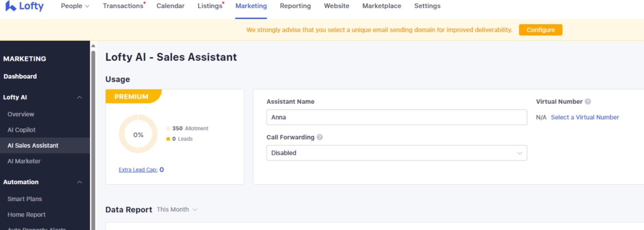Collapse the Lofty AI sidebar section

pyautogui.click(x=79, y=97)
